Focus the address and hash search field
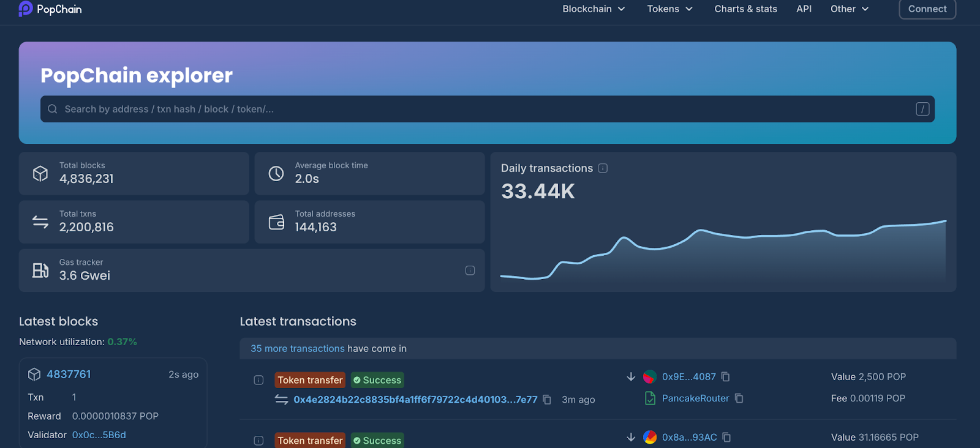 (x=478, y=109)
